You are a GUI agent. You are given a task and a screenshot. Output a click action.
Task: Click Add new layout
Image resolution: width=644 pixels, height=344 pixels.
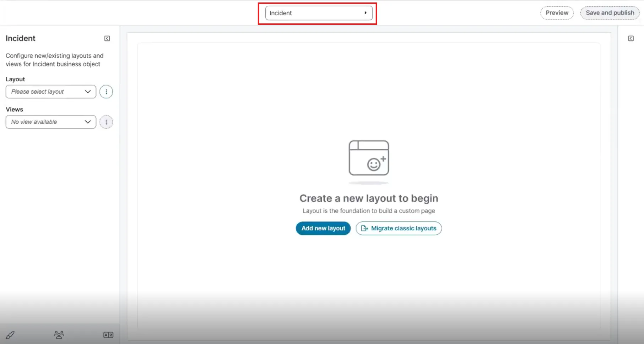click(323, 228)
